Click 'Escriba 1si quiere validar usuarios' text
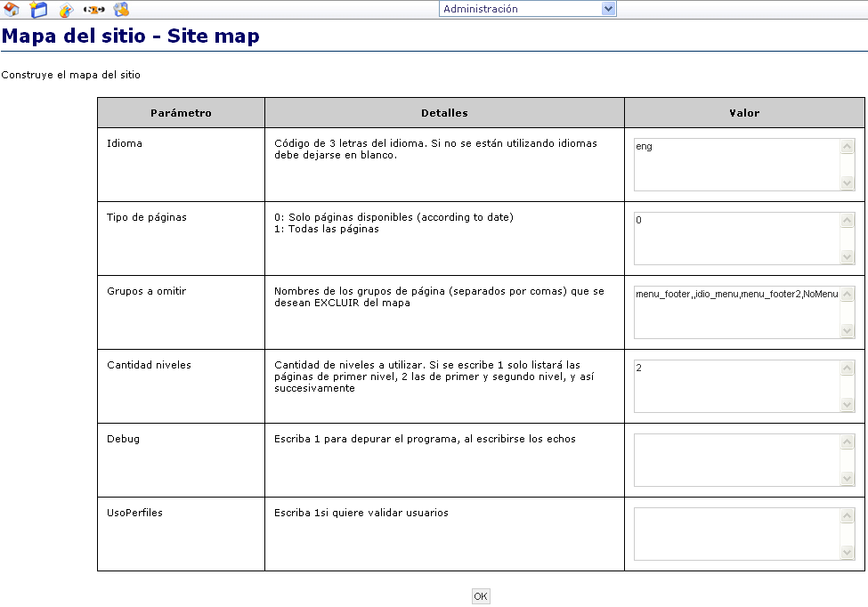This screenshot has height=607, width=868. click(x=361, y=513)
